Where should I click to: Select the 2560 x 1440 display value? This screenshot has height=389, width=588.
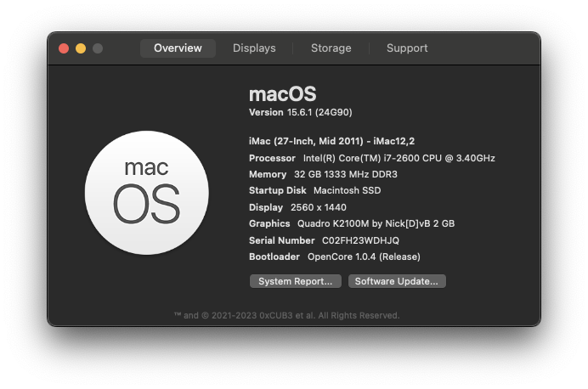tap(319, 207)
